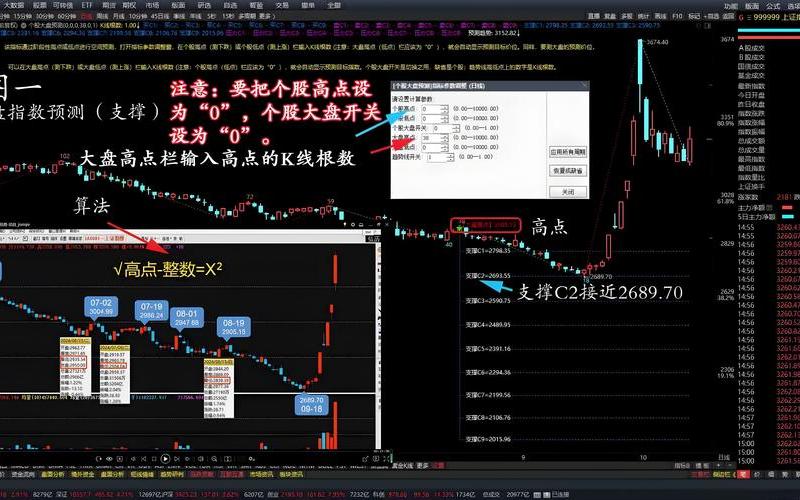The width and height of the screenshot is (800, 500).
Task: Click the 恢复成缺省 button
Action: click(566, 171)
